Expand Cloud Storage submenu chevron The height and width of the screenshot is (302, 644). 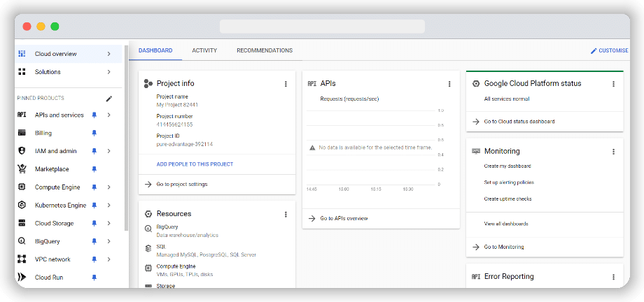point(108,224)
